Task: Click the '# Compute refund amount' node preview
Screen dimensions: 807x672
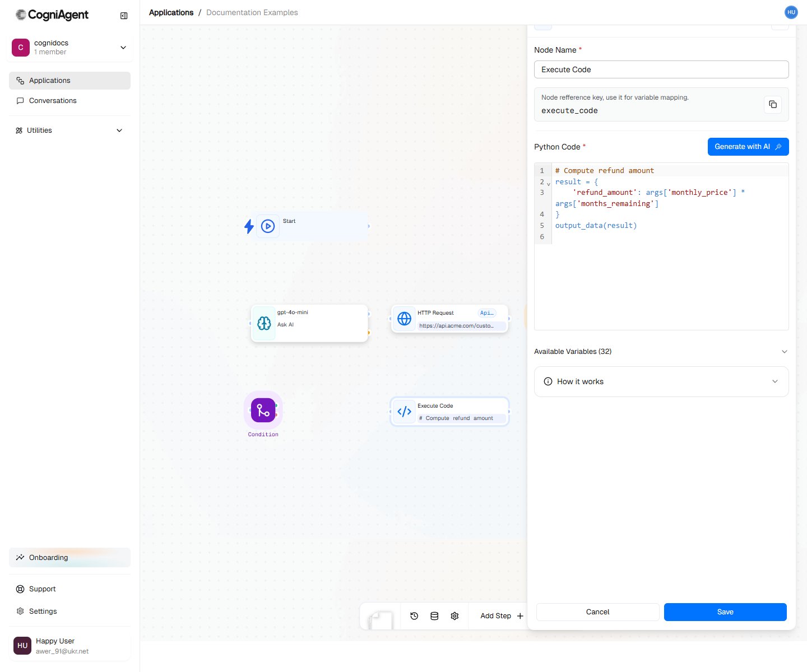Action: pyautogui.click(x=456, y=418)
